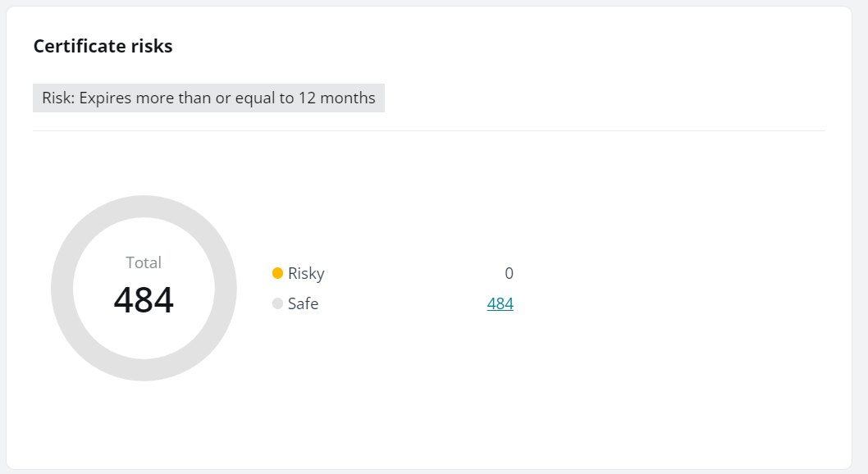This screenshot has height=474, width=868.
Task: Click the word Risk in filter chip
Action: point(57,98)
